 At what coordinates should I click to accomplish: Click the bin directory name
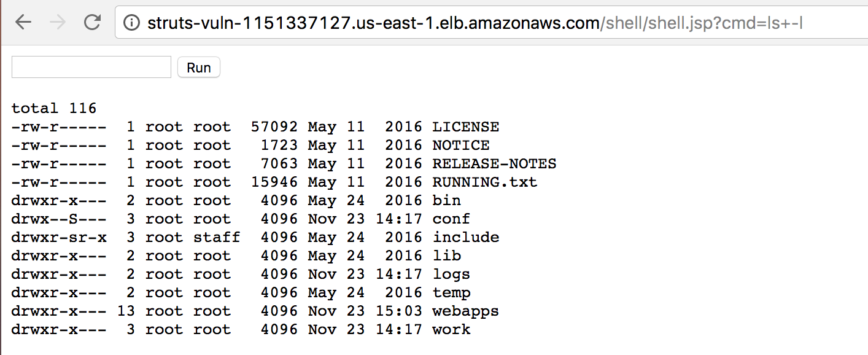[447, 201]
